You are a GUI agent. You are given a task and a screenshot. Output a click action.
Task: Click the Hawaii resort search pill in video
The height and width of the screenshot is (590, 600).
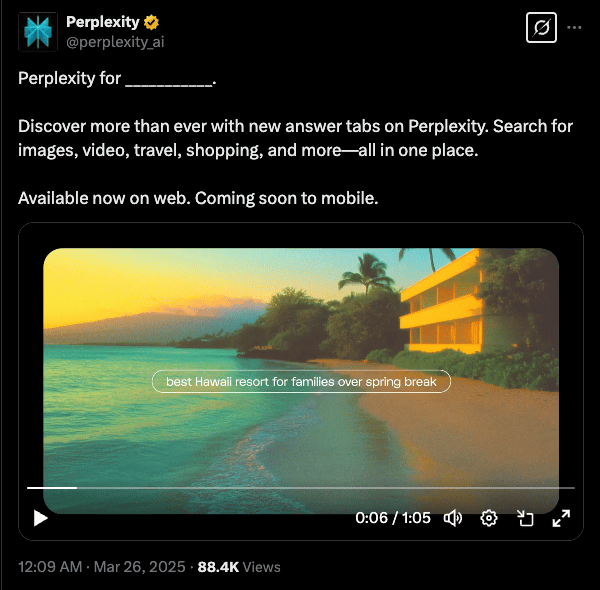301,381
